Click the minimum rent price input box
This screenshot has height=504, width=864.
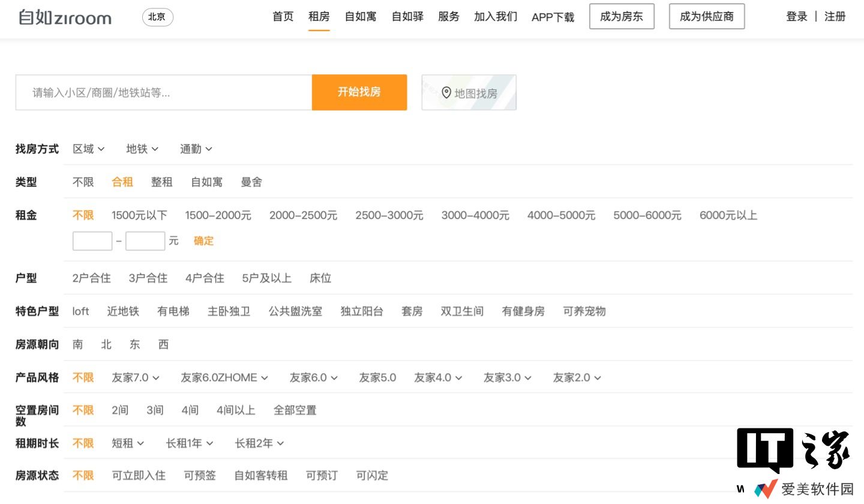tap(92, 241)
